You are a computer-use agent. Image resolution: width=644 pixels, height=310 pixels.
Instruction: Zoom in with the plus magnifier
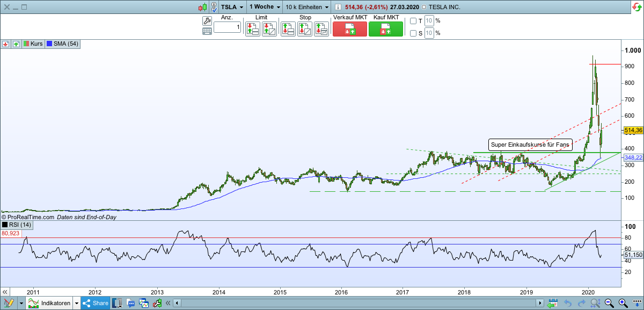[623, 303]
